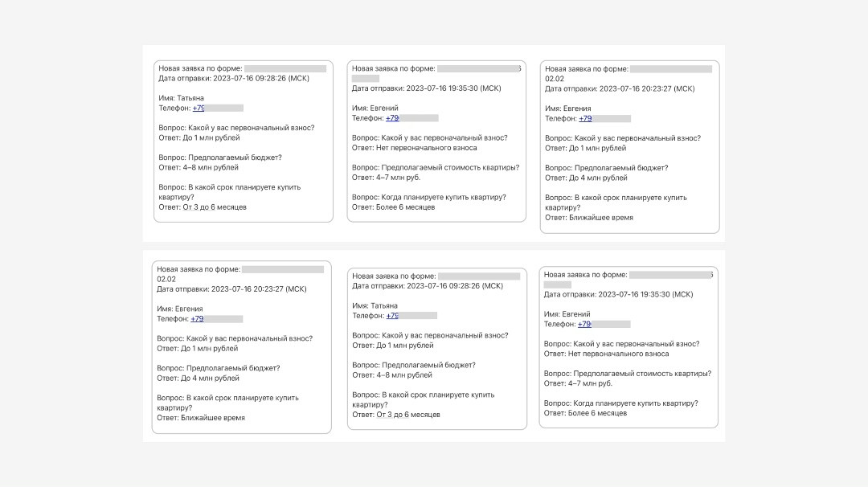
Task: Click Евгения's phone link in bottom row card
Action: tap(197, 319)
